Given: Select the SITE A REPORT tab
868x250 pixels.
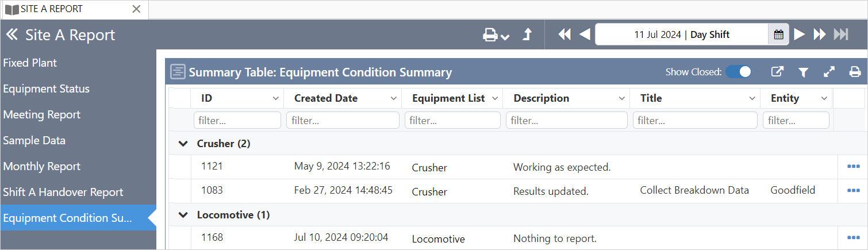Looking at the screenshot, I should 52,9.
